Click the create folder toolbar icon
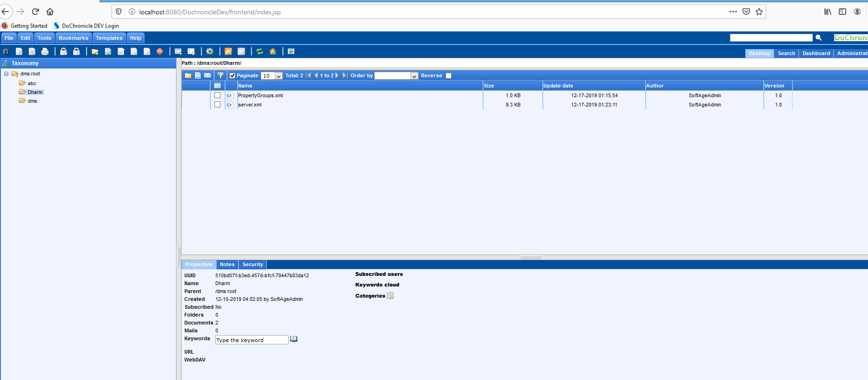Viewport: 868px width, 380px height. point(95,51)
